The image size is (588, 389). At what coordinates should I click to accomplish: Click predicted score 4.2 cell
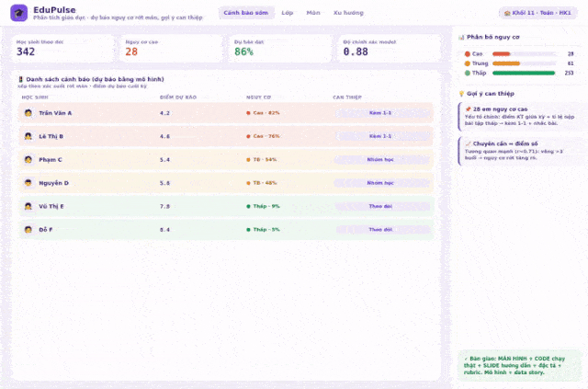(164, 112)
